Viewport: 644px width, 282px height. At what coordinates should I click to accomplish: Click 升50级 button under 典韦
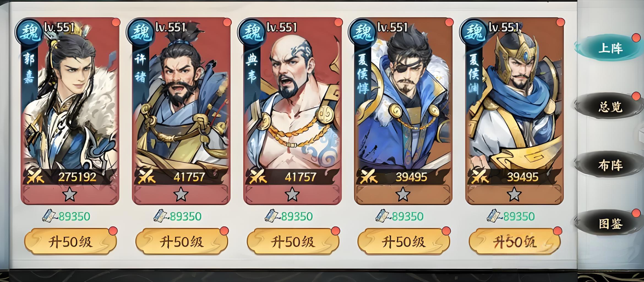pyautogui.click(x=293, y=242)
